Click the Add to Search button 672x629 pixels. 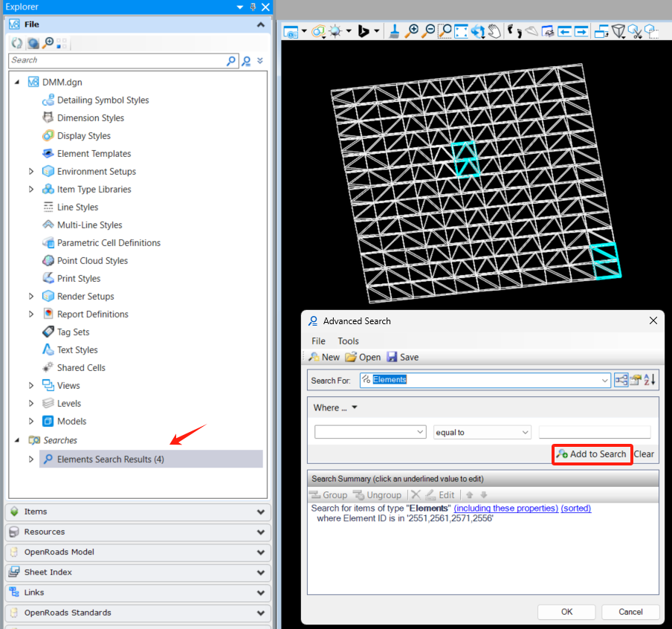(x=592, y=454)
